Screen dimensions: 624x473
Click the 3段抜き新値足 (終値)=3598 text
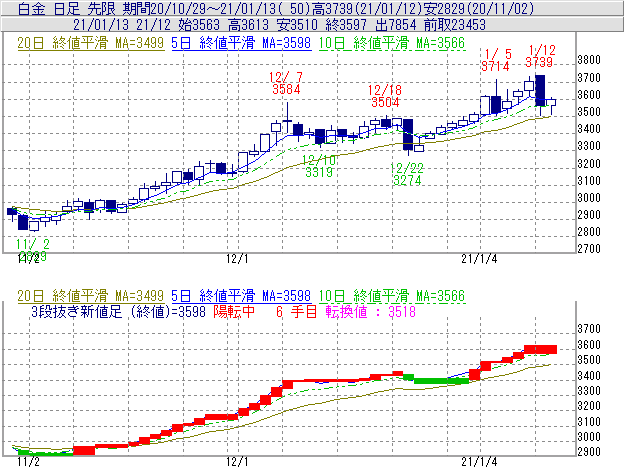tap(118, 311)
